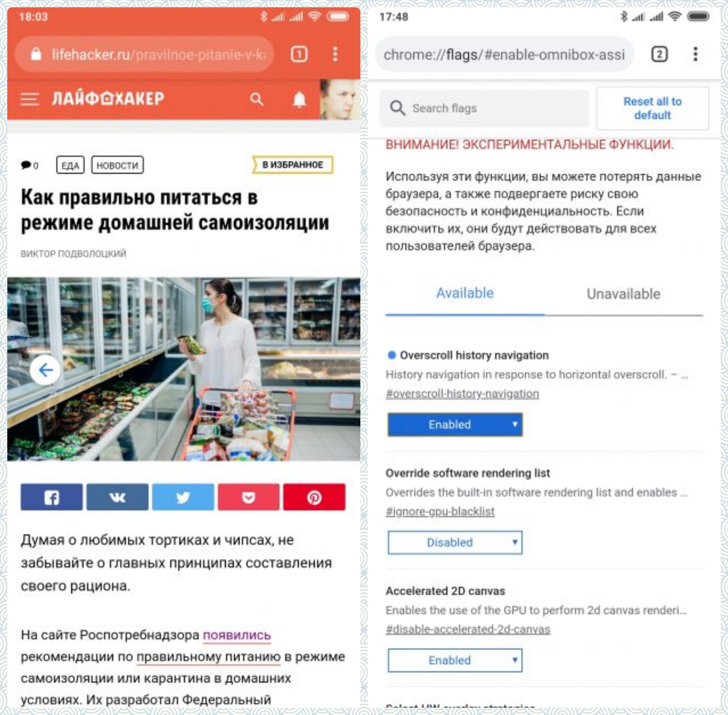728x715 pixels.
Task: Open the Accelerated 2D canvas Enabled dropdown
Action: (x=455, y=660)
